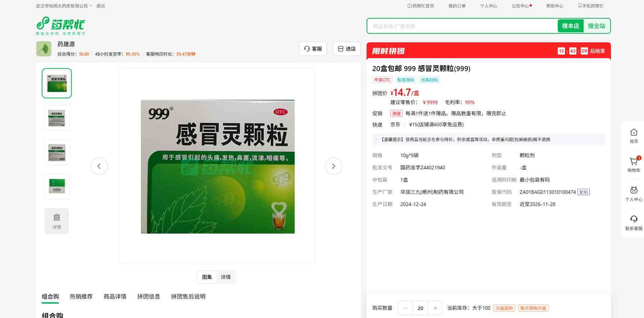Open the shopping cart in right sidebar
Viewport: 644px width, 318px height.
634,164
